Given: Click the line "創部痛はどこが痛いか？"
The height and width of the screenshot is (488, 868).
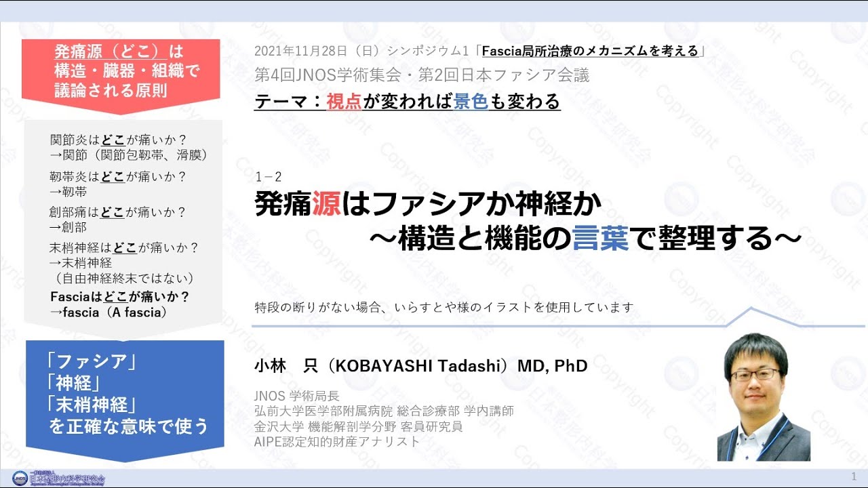Looking at the screenshot, I should pyautogui.click(x=118, y=212).
